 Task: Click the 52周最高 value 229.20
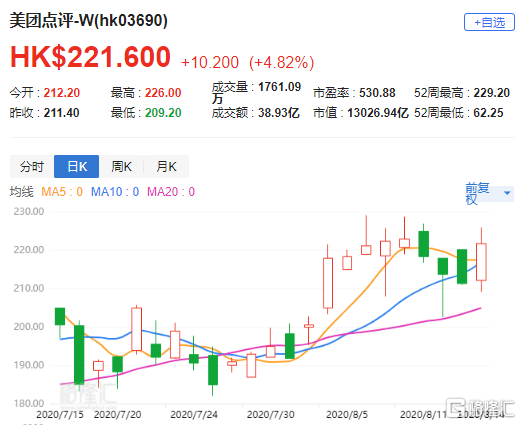(492, 93)
